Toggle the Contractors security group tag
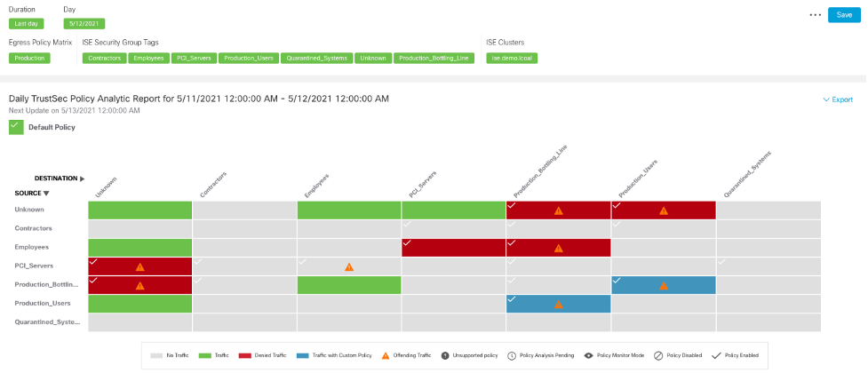 click(104, 58)
